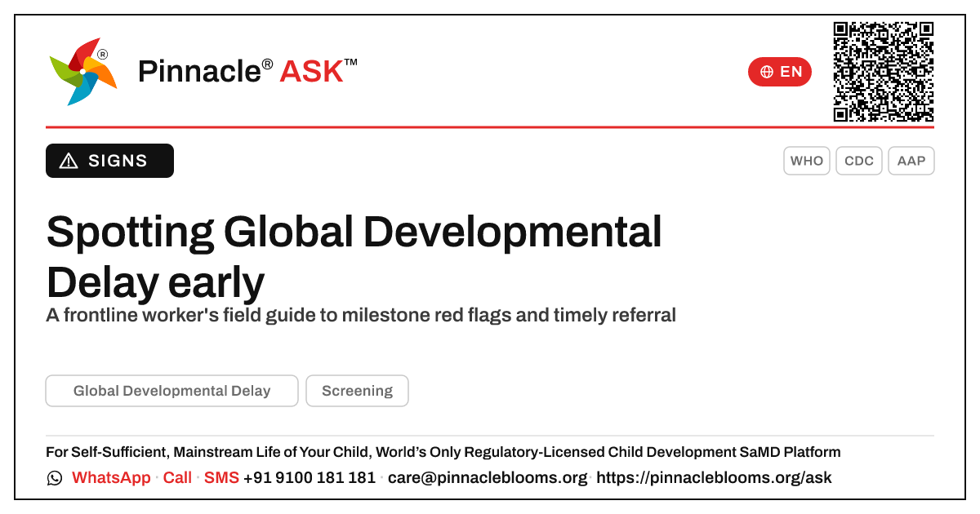Switch language with the EN button
The image size is (980, 514).
coord(780,72)
